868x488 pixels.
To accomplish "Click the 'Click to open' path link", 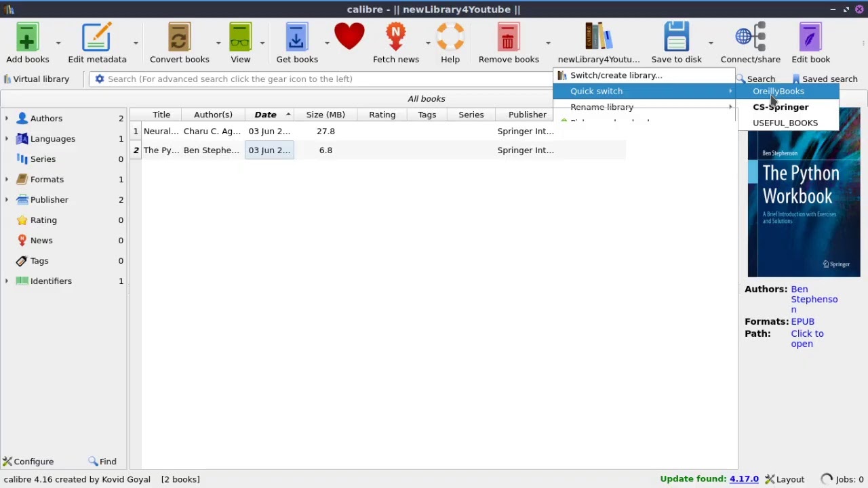I will pos(807,339).
